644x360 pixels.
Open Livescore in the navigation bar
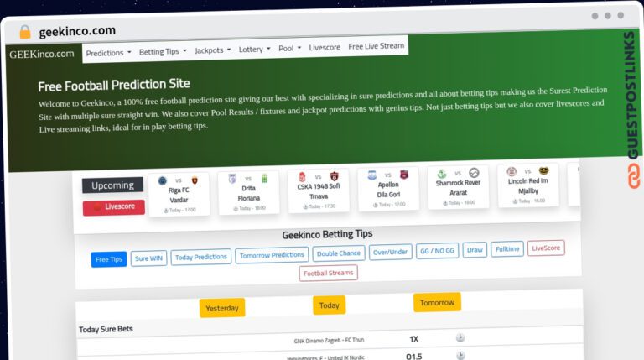(x=325, y=47)
